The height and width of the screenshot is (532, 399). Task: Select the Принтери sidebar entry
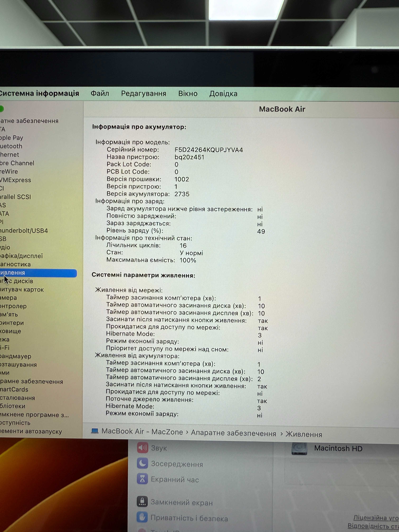click(12, 323)
